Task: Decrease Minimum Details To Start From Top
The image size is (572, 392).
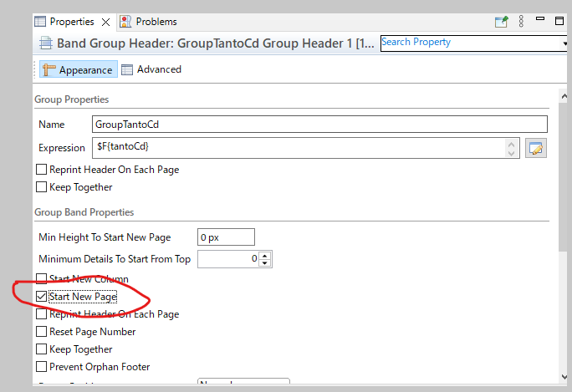Action: 265,263
